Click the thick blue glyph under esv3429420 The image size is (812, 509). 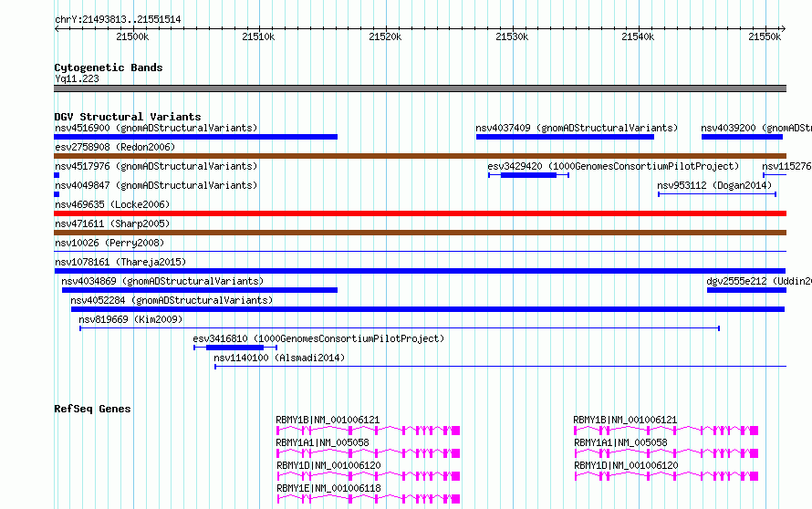529,175
